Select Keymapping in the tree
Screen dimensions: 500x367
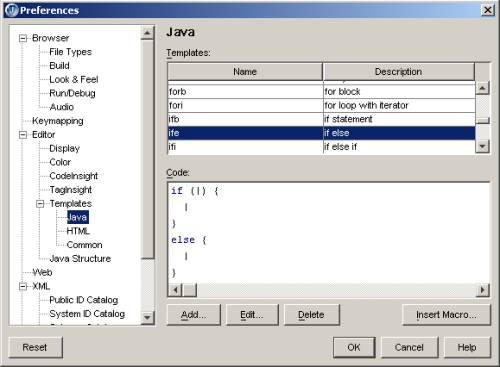pyautogui.click(x=58, y=121)
